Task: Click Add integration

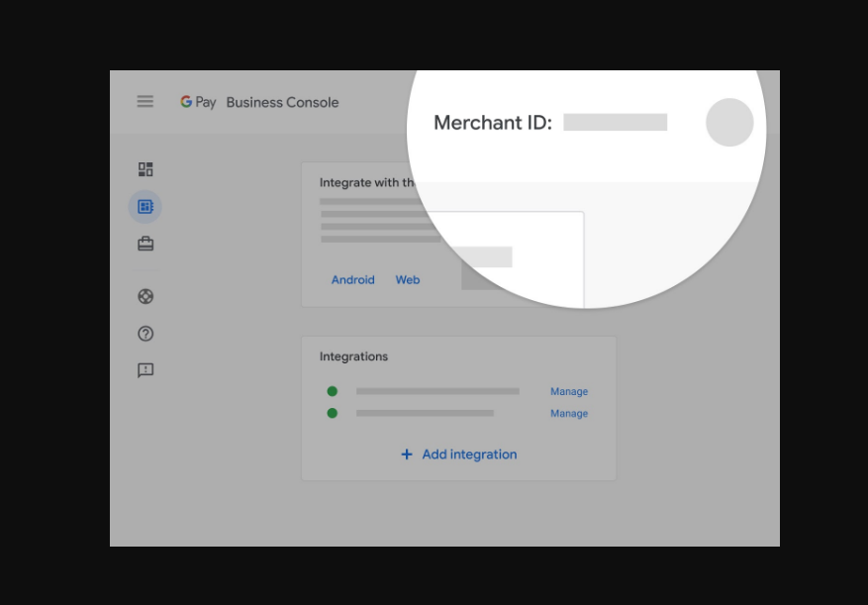Action: tap(458, 454)
